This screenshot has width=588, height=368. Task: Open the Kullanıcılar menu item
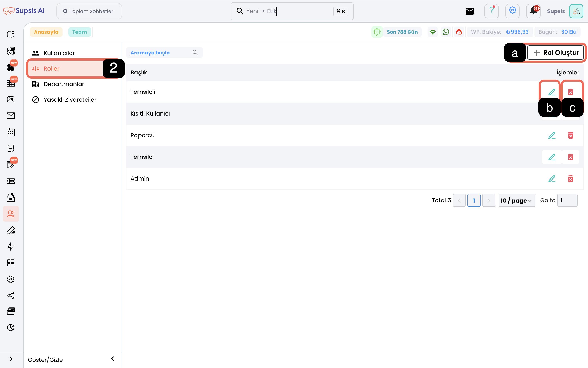59,53
